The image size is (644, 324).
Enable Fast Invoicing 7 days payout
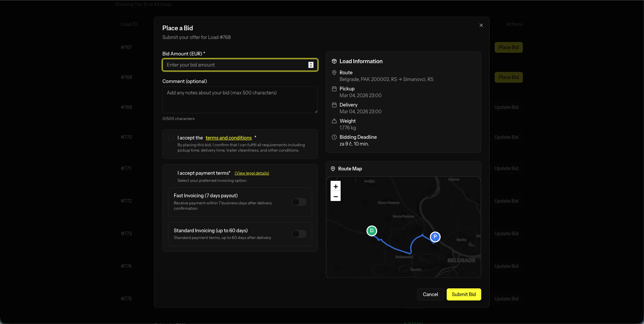299,202
